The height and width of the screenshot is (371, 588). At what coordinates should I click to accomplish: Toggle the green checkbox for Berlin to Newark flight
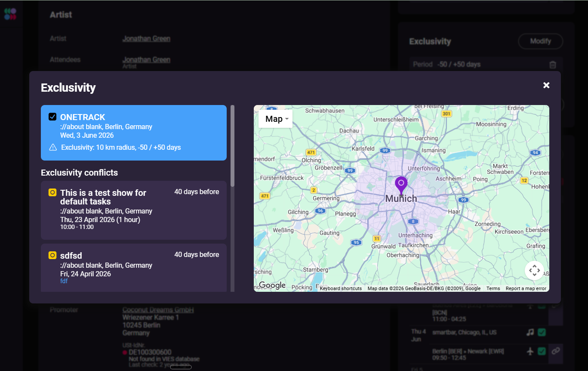[542, 351]
